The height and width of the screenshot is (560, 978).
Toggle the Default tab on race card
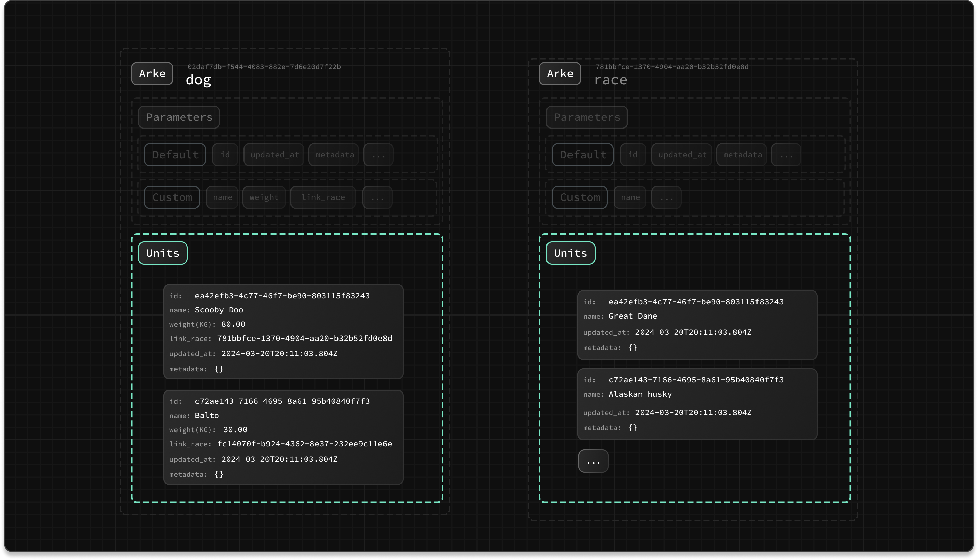(x=582, y=155)
